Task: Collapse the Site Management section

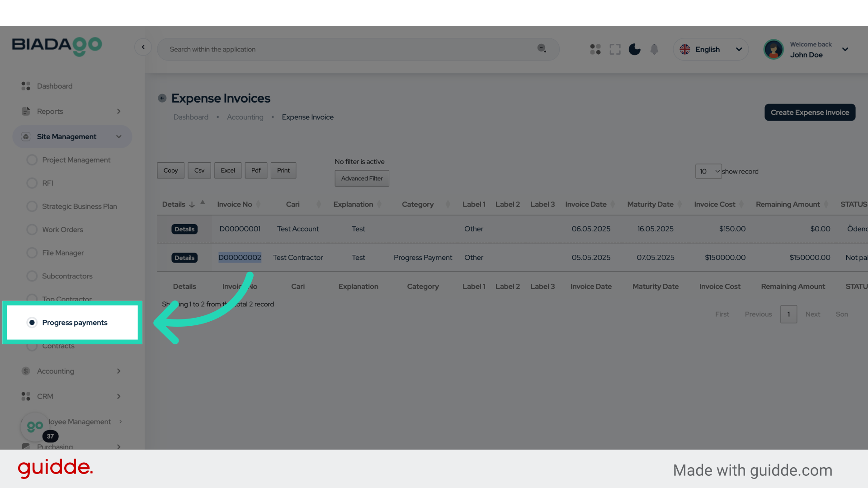Action: coord(118,136)
